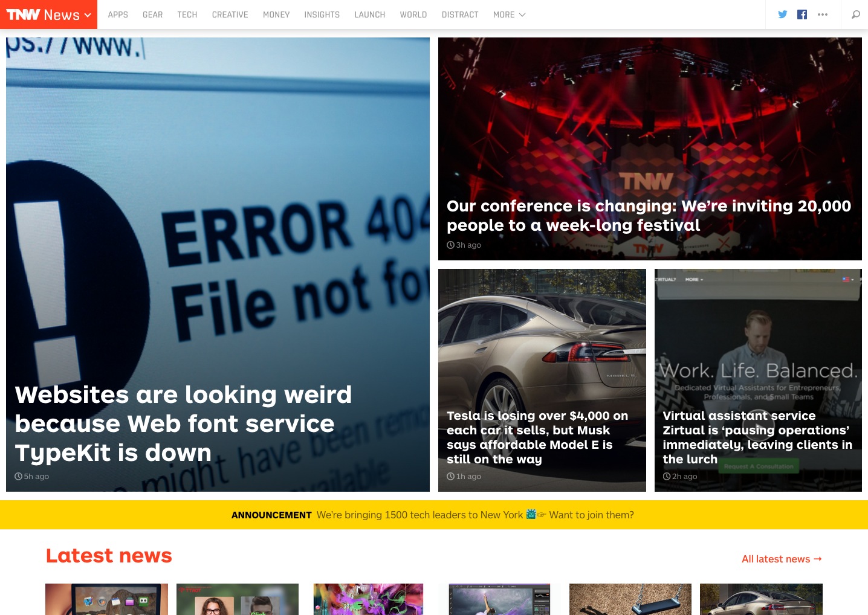Screen dimensions: 868x615
Task: Expand the MORE navigation dropdown
Action: [509, 14]
